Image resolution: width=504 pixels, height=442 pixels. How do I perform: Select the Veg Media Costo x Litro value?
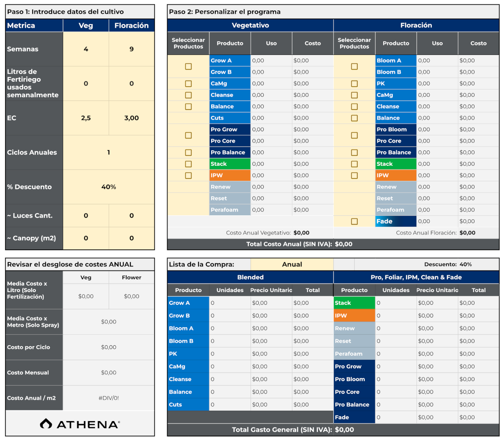pos(86,296)
